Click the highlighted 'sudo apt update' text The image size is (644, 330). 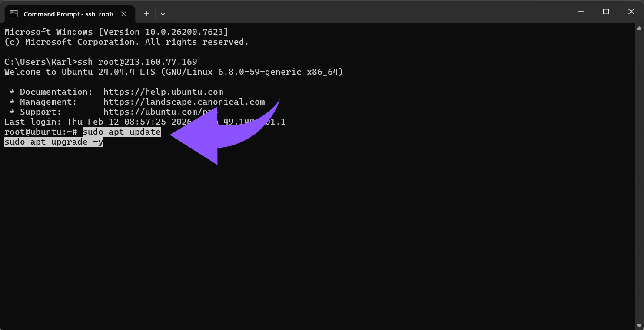tap(122, 132)
